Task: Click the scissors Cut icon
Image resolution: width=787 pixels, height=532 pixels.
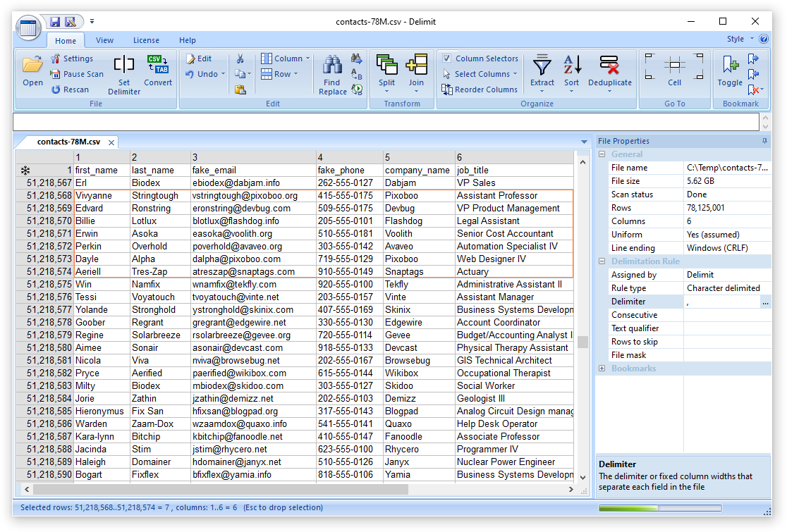Action: pyautogui.click(x=240, y=58)
